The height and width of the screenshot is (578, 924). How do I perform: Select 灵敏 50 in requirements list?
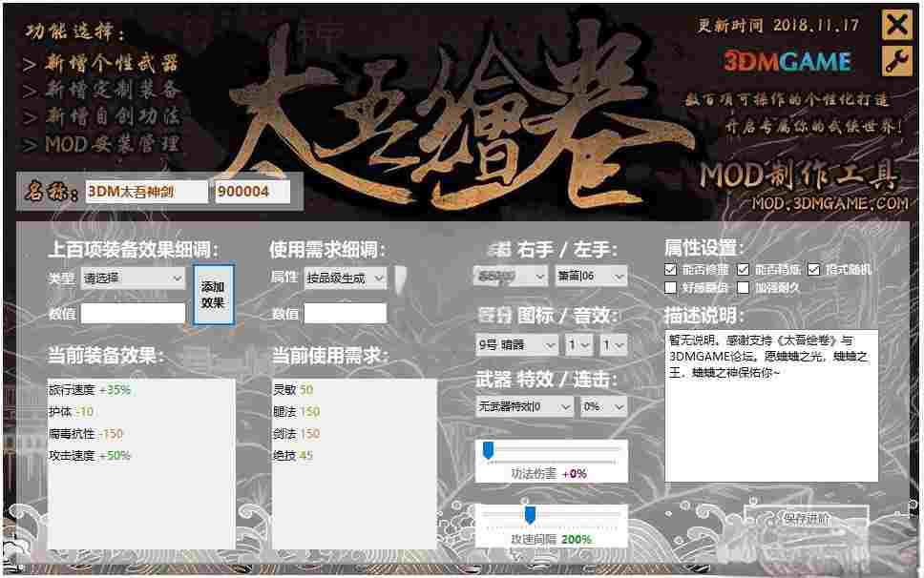point(293,390)
